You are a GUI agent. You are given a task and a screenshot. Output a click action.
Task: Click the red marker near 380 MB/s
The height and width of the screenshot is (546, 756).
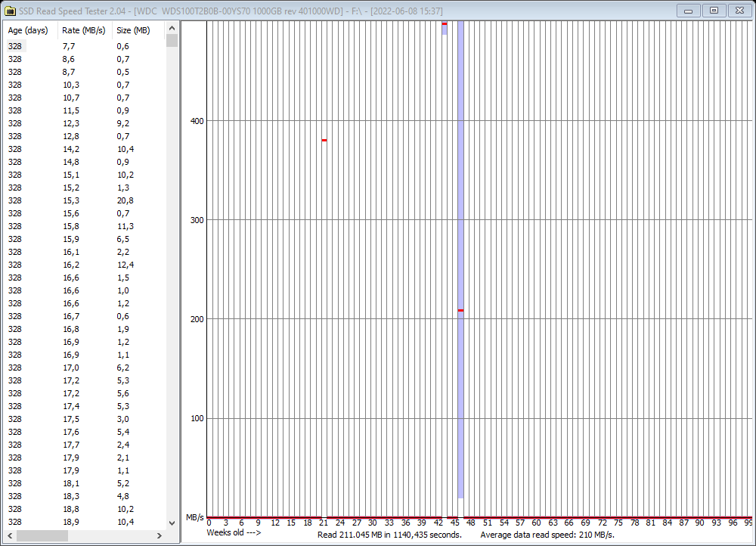pos(324,141)
